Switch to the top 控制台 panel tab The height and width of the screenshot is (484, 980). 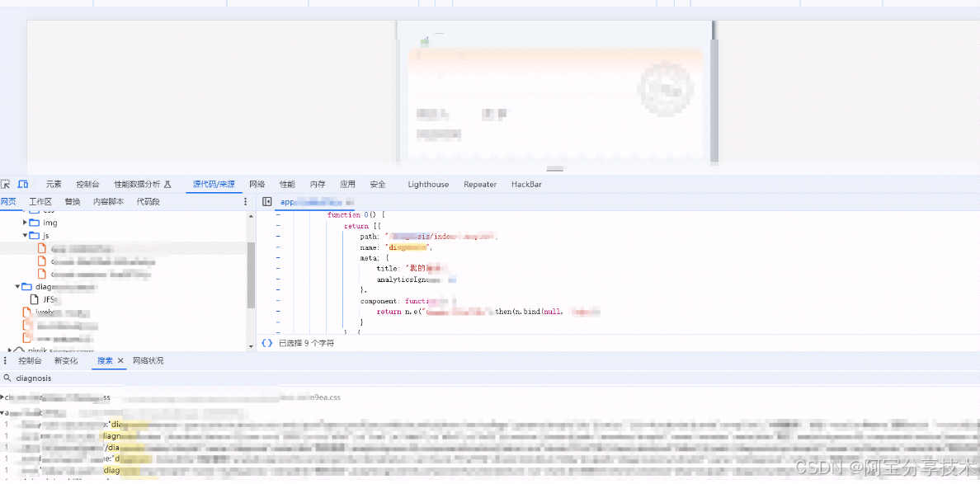[x=87, y=184]
